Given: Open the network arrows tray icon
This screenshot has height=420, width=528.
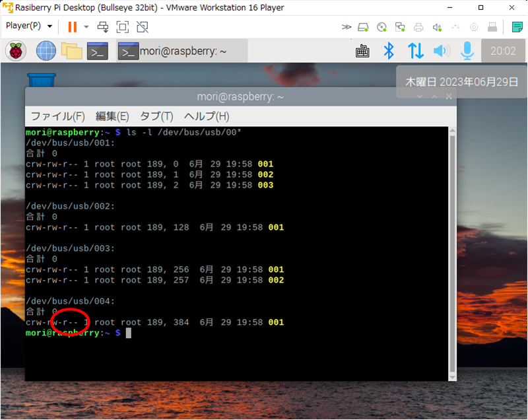Looking at the screenshot, I should [x=416, y=52].
